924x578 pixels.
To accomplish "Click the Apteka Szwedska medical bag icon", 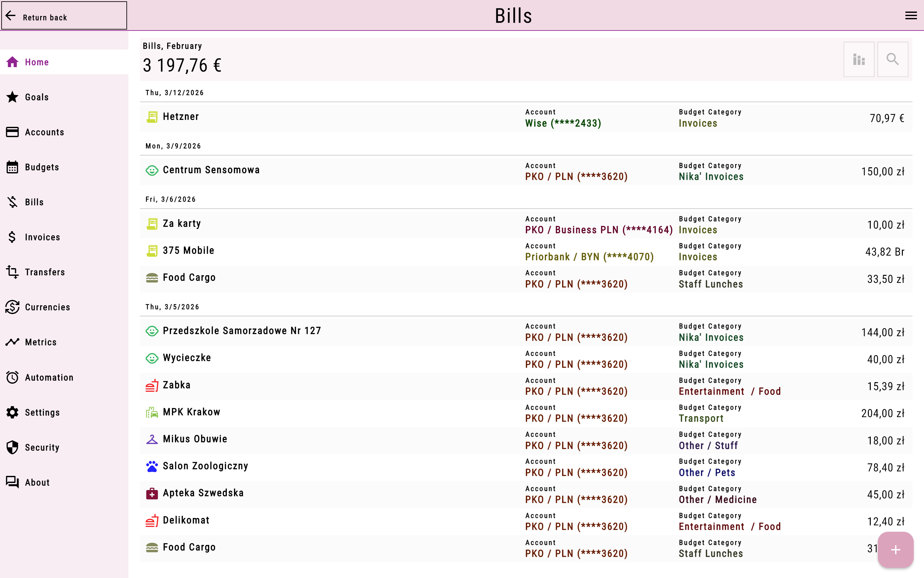I will click(x=152, y=493).
